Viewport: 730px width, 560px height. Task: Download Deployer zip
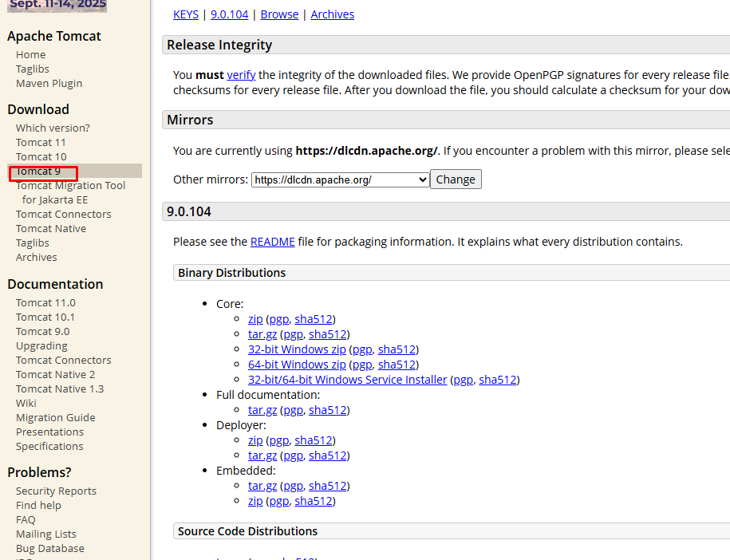coord(255,440)
